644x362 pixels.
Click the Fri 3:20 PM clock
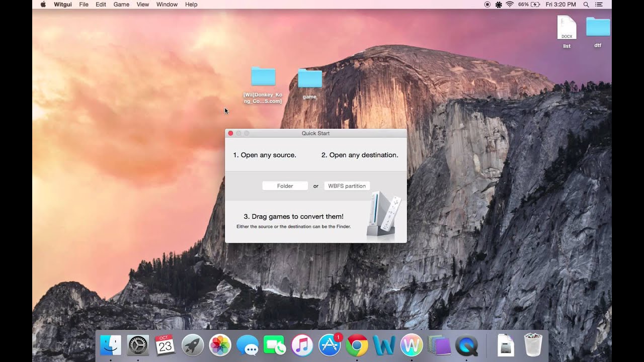tap(560, 5)
